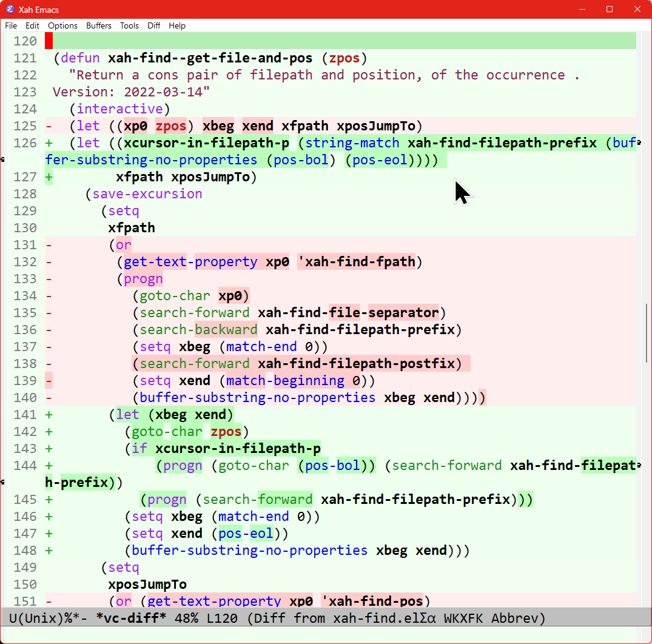Click line number 143 in the margin
The height and width of the screenshot is (644, 652).
[x=25, y=449]
